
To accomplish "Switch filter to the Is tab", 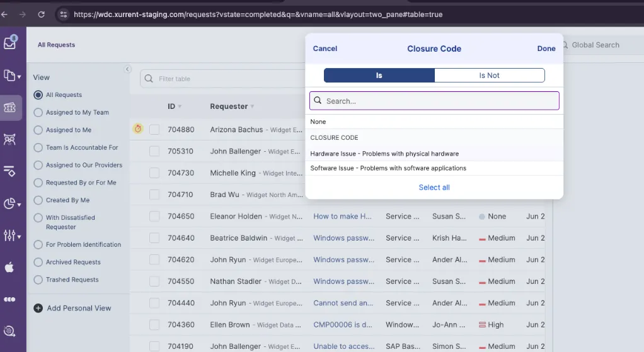I will 379,76.
